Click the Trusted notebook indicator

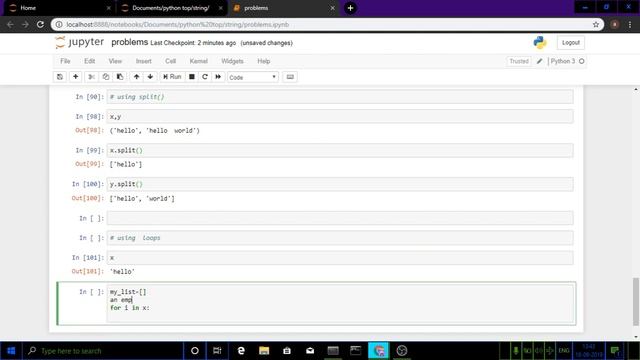pyautogui.click(x=519, y=61)
